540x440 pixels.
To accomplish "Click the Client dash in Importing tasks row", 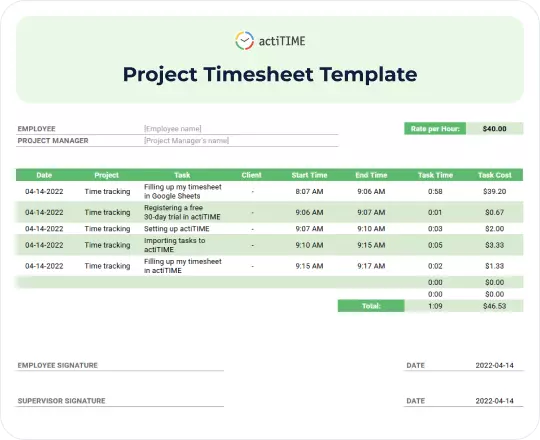I will 252,245.
